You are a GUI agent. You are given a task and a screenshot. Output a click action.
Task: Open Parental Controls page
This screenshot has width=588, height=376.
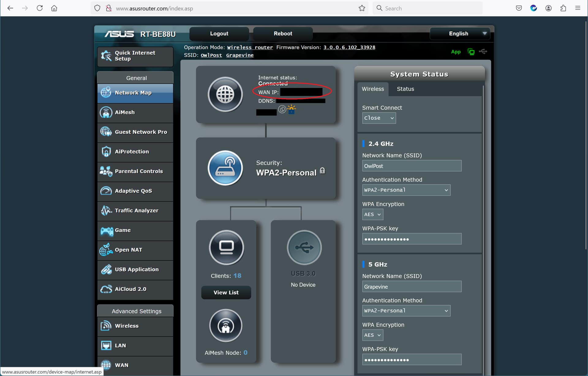(x=135, y=171)
